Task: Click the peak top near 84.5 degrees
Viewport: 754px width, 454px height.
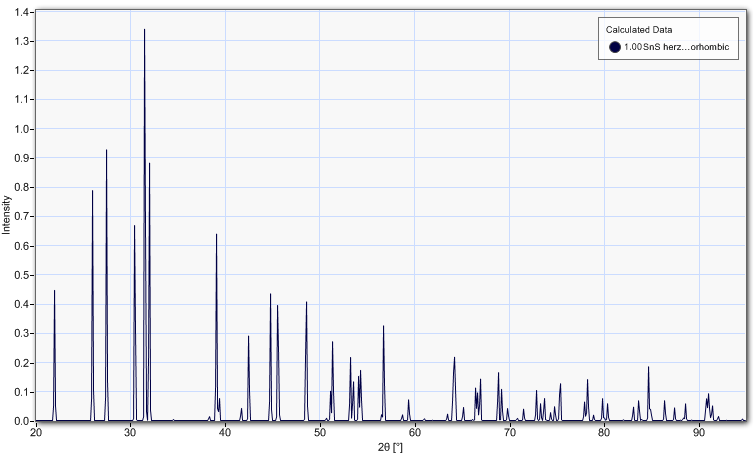Action: (648, 367)
